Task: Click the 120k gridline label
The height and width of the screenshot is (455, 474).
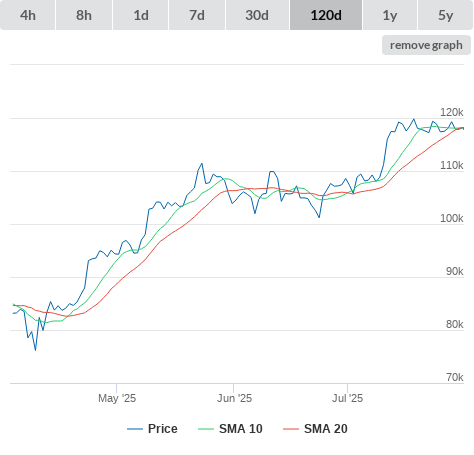Action: tap(452, 112)
